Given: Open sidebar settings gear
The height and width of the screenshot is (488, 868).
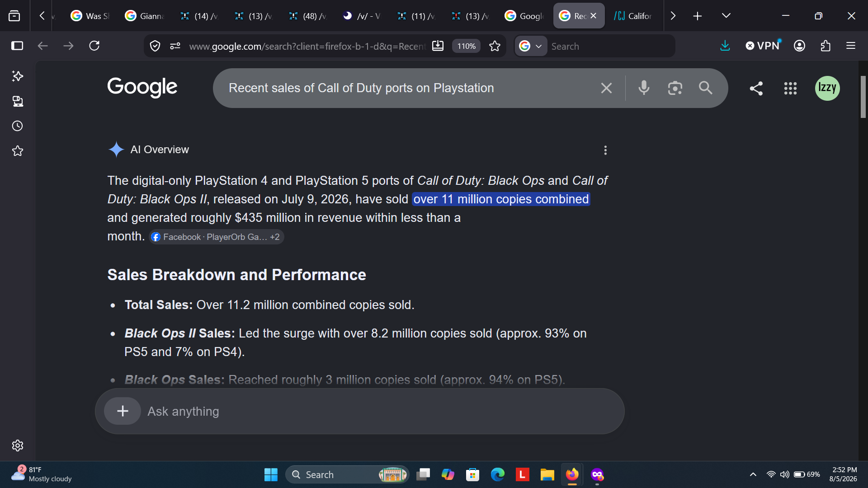Looking at the screenshot, I should coord(18,446).
